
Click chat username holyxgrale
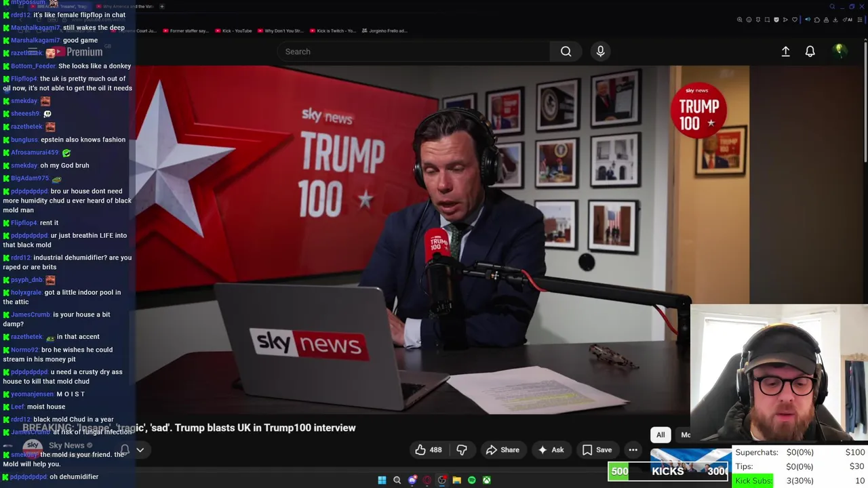tap(26, 292)
